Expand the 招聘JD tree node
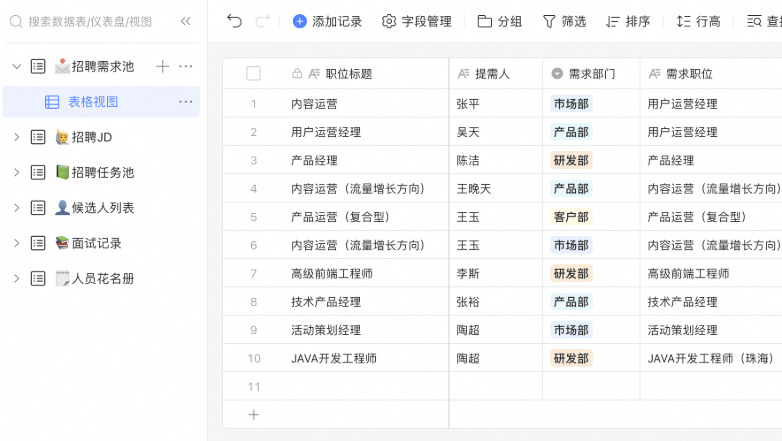 coord(16,137)
